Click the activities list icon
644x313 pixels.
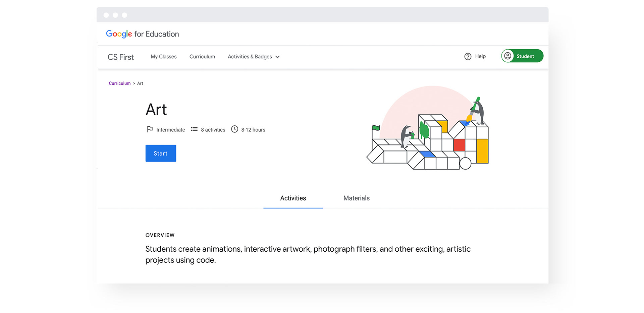pos(194,129)
